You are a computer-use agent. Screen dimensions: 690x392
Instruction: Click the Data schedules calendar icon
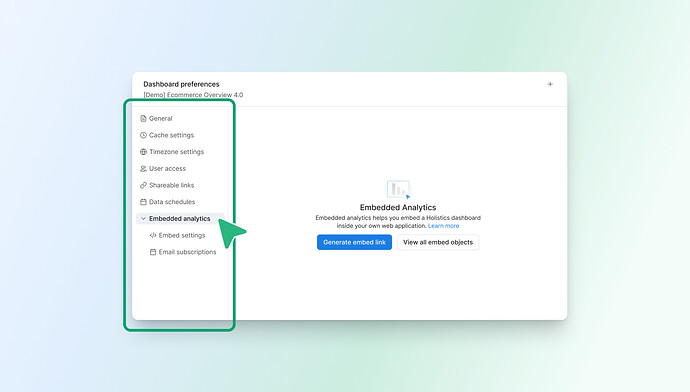143,202
